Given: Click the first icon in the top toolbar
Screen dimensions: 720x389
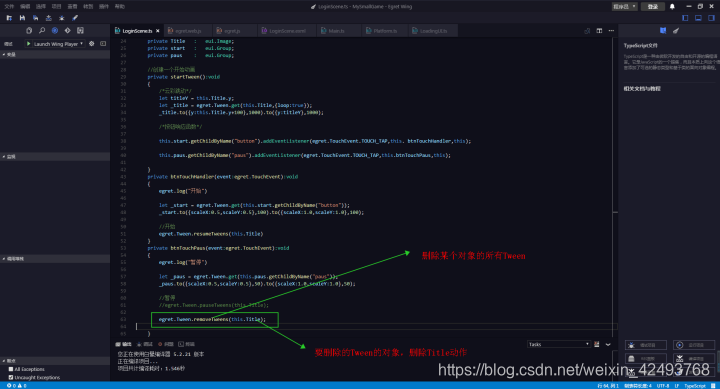Looking at the screenshot, I should click(x=9, y=18).
